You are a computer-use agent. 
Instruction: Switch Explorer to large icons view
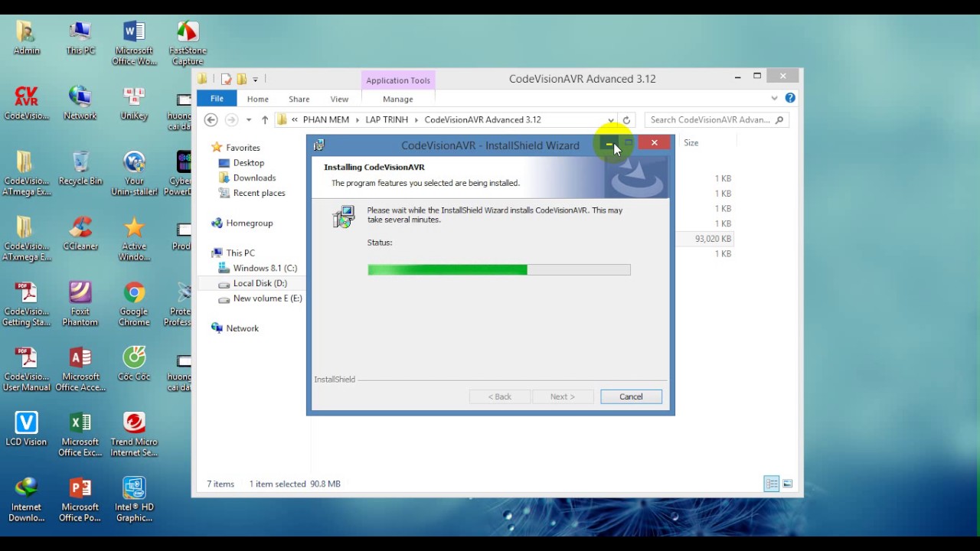[x=787, y=484]
